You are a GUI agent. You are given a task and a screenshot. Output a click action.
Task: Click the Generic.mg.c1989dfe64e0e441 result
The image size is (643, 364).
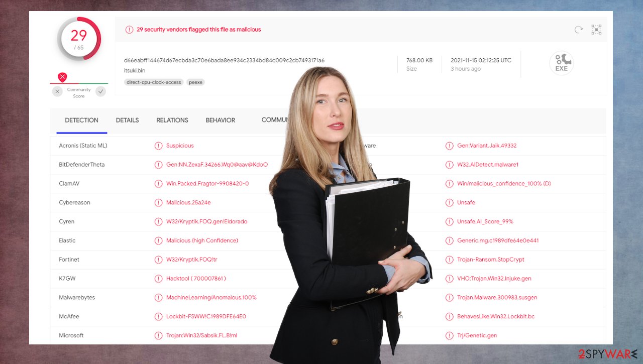[x=498, y=240]
